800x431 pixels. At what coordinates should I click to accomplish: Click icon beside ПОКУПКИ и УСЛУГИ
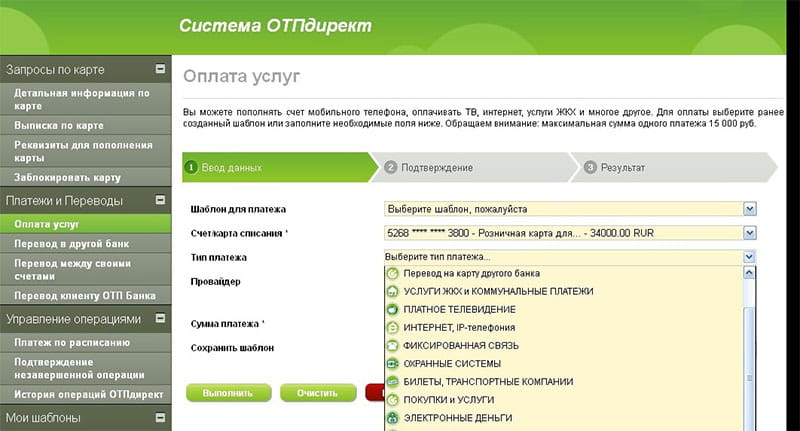pyautogui.click(x=392, y=400)
